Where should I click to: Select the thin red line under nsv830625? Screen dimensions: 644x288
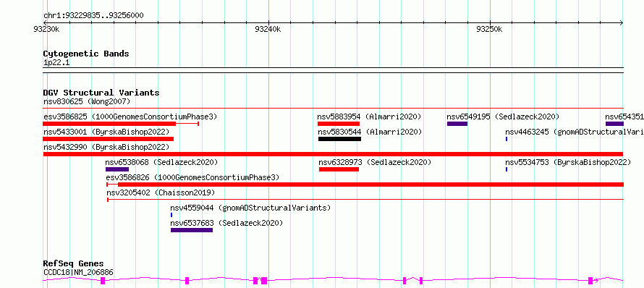pos(333,108)
